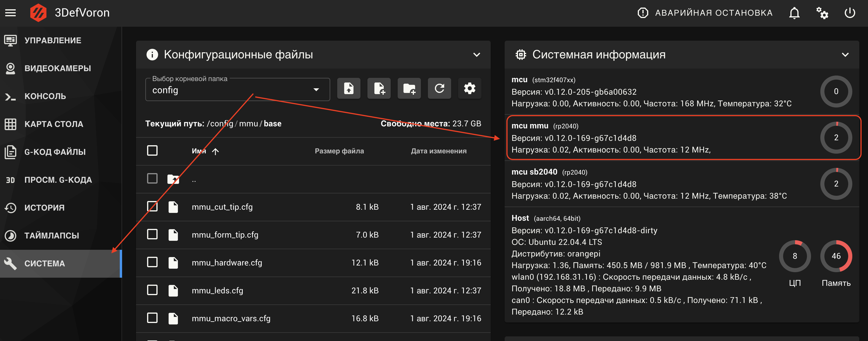Open the root folder dropdown config
This screenshot has height=341, width=868.
[x=237, y=89]
